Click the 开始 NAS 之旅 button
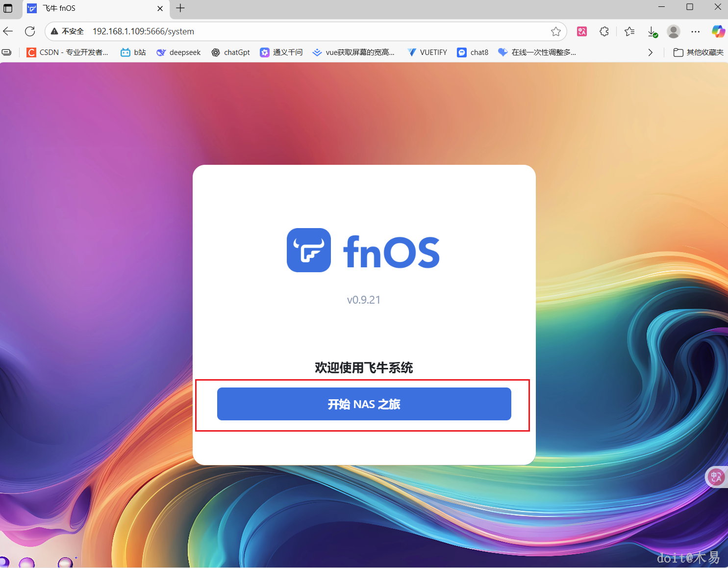Viewport: 728px width, 568px height. coord(364,404)
